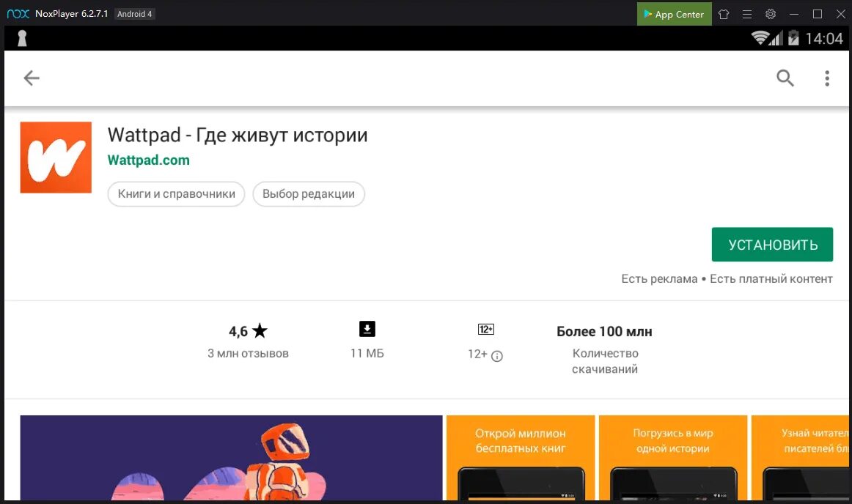The width and height of the screenshot is (852, 504).
Task: Open the astronaut promo video thumbnail
Action: [x=231, y=458]
